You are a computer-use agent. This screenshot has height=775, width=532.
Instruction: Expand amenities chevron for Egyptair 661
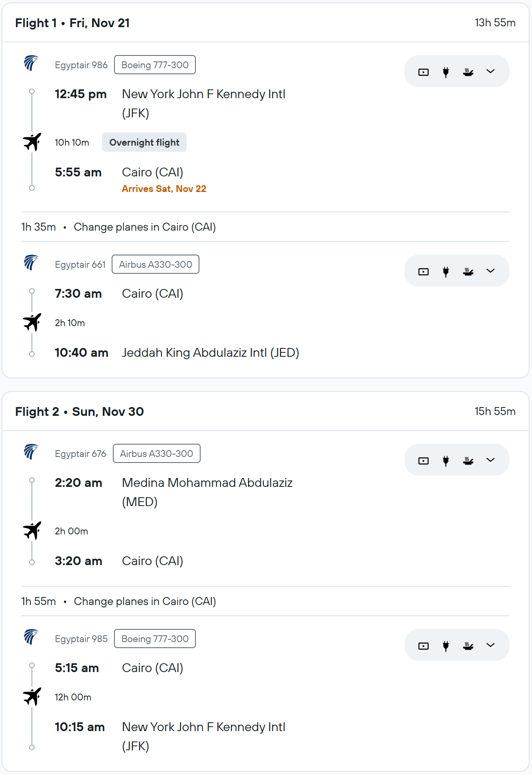coord(491,271)
